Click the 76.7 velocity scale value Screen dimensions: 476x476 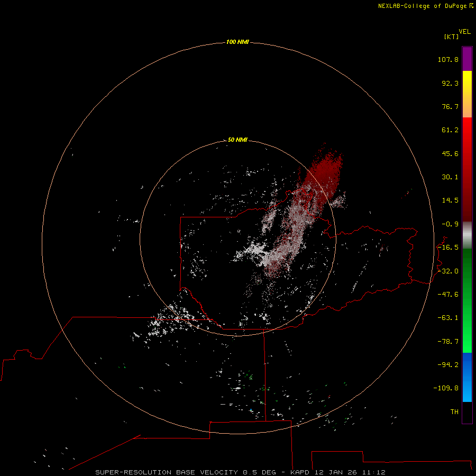click(450, 106)
